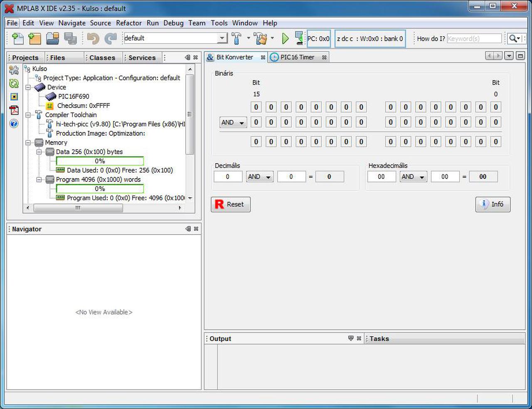Toggle bit 7 in the first binary row
The width and height of the screenshot is (532, 409).
[x=391, y=107]
